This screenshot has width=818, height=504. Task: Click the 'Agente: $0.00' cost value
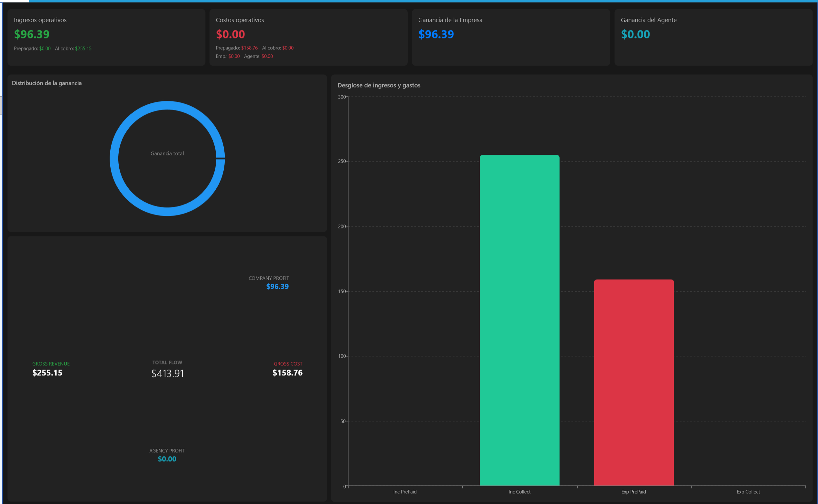click(x=258, y=56)
